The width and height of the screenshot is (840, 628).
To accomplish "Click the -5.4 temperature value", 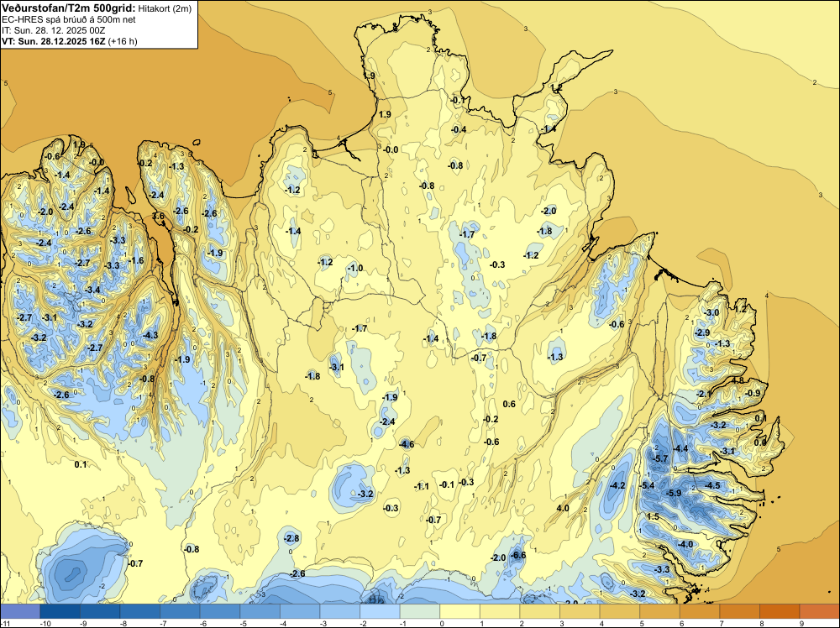I will (647, 485).
